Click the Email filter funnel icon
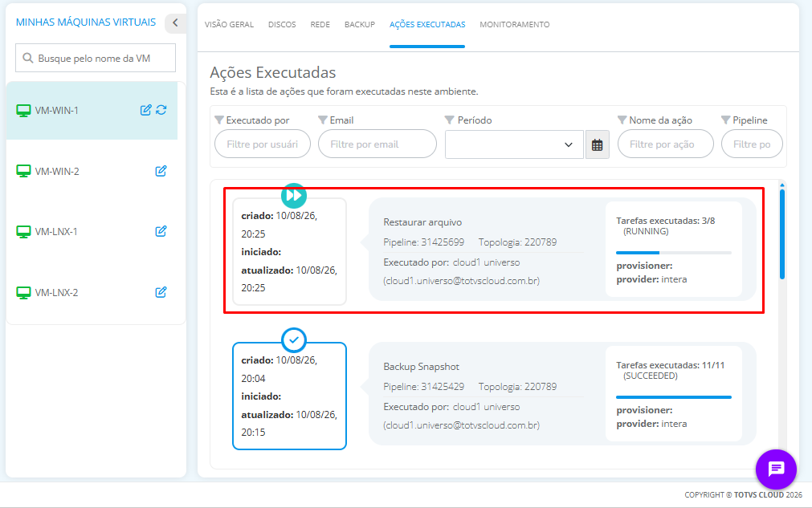This screenshot has width=812, height=508. pos(323,120)
